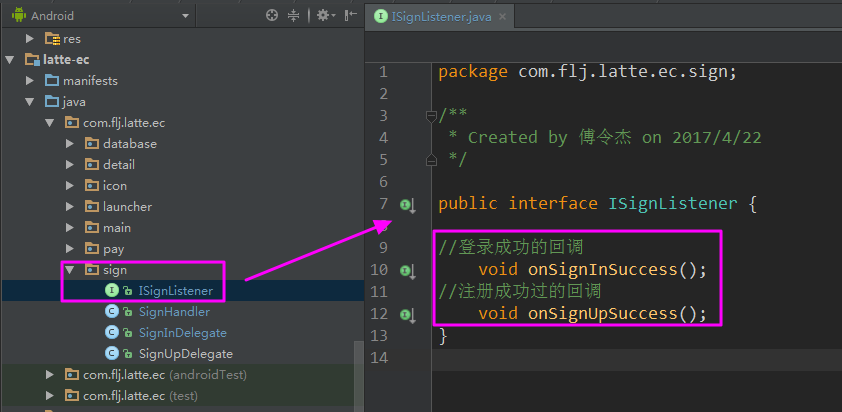Collapse the latte-ec module node
842x412 pixels.
pyautogui.click(x=9, y=60)
